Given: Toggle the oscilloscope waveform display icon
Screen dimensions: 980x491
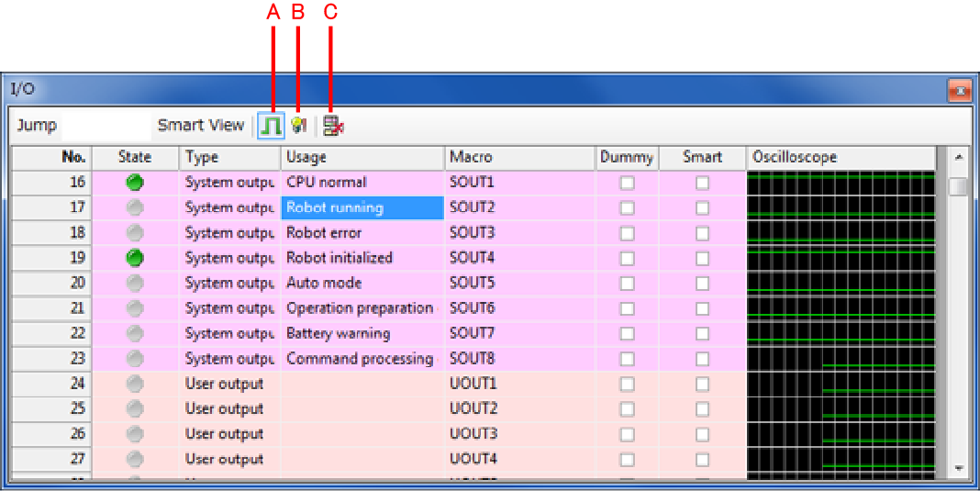Looking at the screenshot, I should (270, 126).
